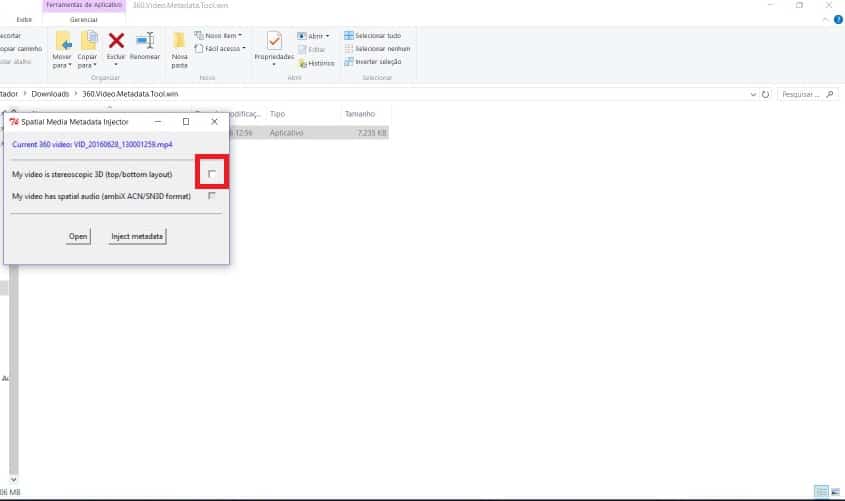This screenshot has width=845, height=501.
Task: Click the Nova pasta folder icon
Action: click(x=179, y=41)
